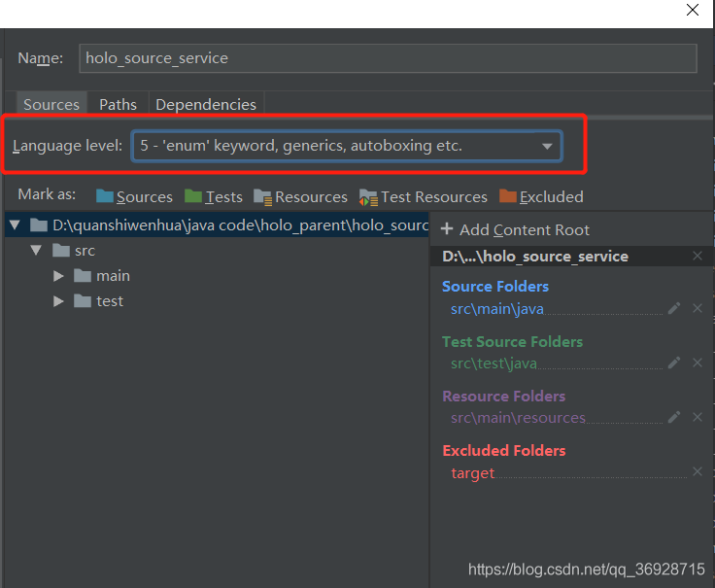Image resolution: width=715 pixels, height=588 pixels.
Task: Edit the src\main\java source folder properties
Action: (674, 308)
